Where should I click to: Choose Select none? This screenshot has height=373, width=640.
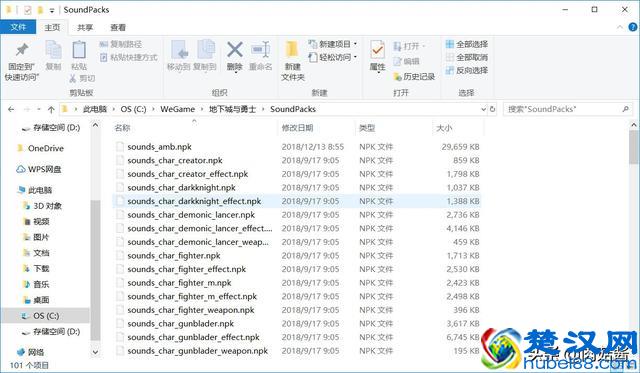(x=467, y=57)
